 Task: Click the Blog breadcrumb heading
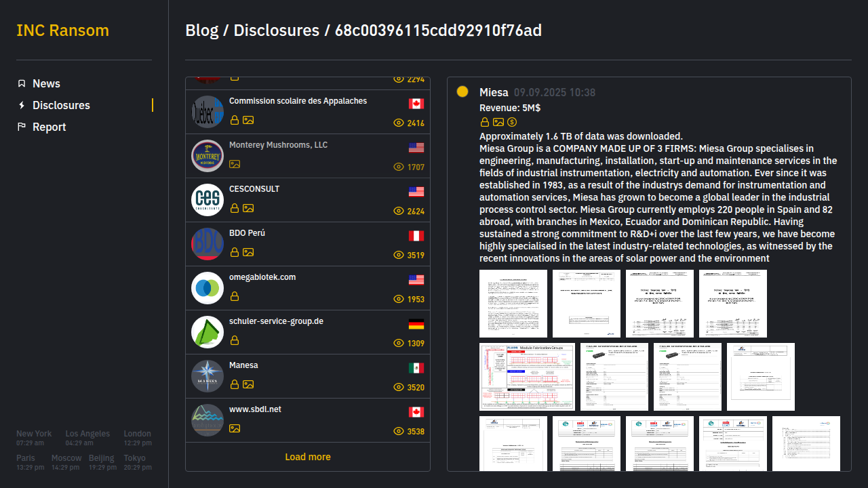click(x=202, y=30)
